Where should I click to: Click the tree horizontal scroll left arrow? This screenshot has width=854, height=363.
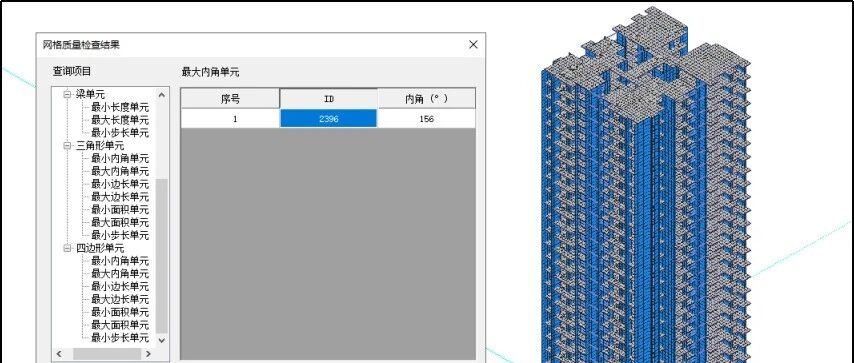tap(59, 354)
